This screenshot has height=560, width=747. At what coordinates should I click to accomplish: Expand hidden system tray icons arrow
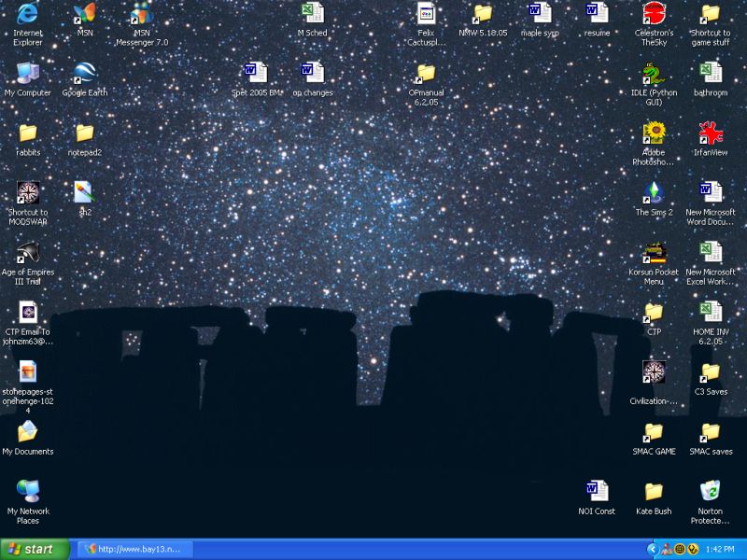coord(651,549)
